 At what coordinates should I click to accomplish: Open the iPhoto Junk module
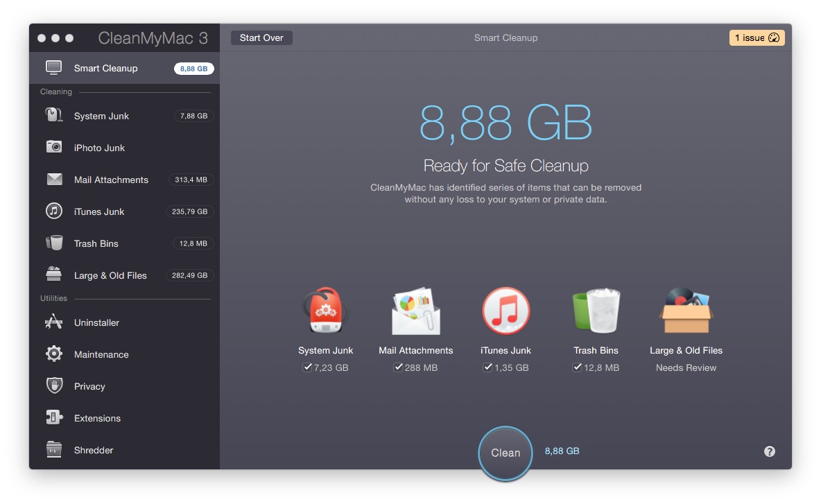tap(125, 148)
